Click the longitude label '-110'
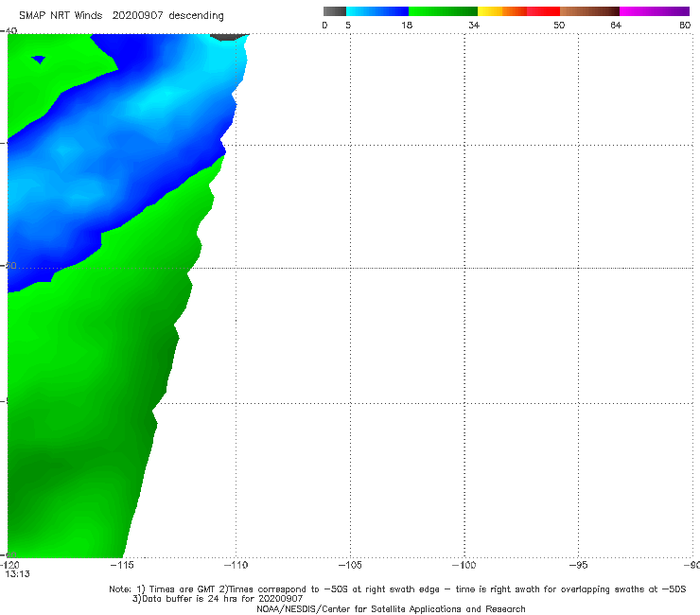Screen dimensions: 700x615 pyautogui.click(x=236, y=565)
